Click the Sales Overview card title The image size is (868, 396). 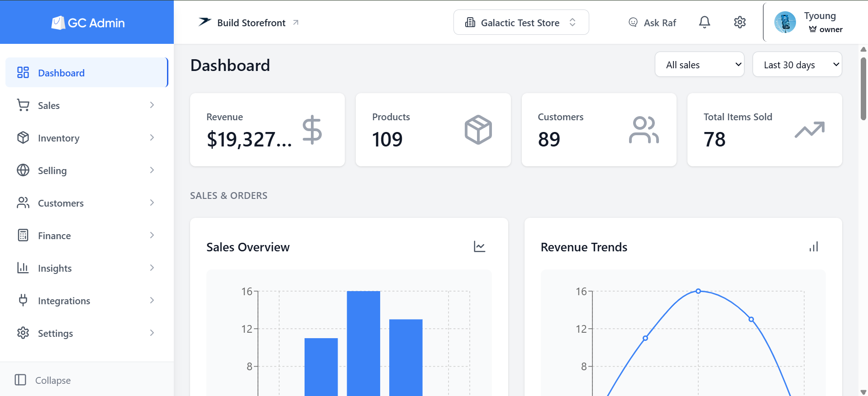[248, 247]
